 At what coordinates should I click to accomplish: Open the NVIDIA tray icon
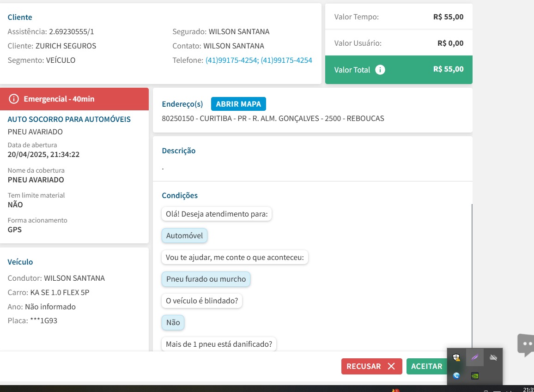tap(474, 375)
